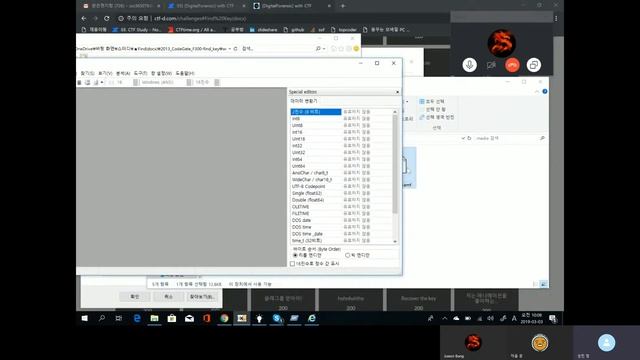
Task: Click search magnifier in Internet Explorer window
Action: [318, 49]
